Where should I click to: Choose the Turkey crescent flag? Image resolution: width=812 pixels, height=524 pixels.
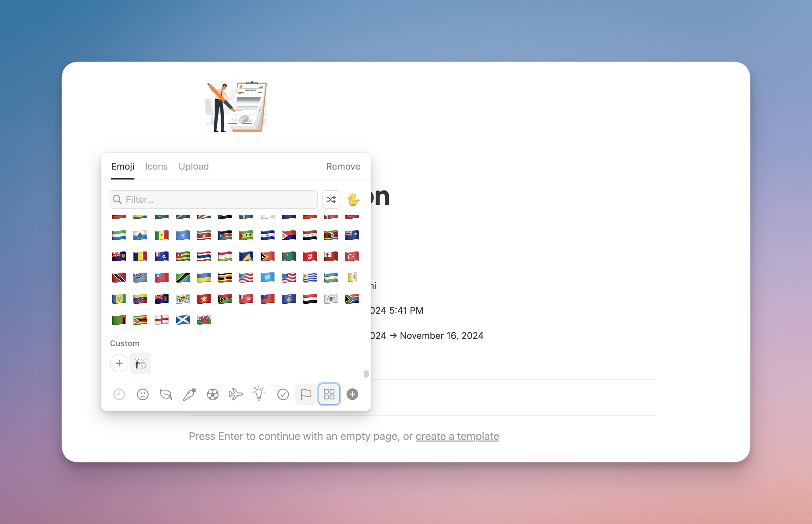[352, 256]
